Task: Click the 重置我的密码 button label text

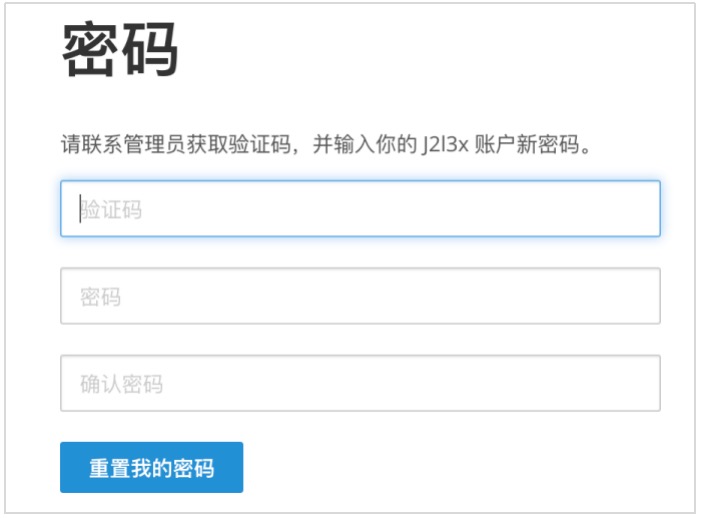Action: coord(152,468)
